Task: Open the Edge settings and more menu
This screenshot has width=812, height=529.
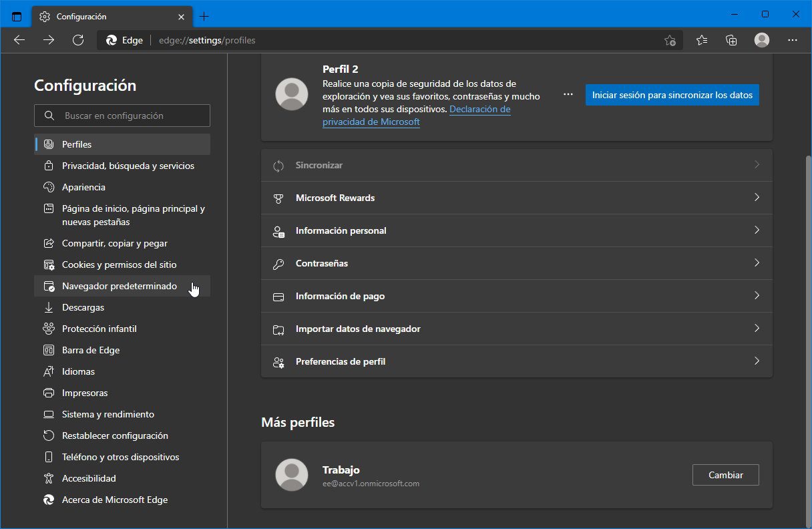Action: point(793,40)
